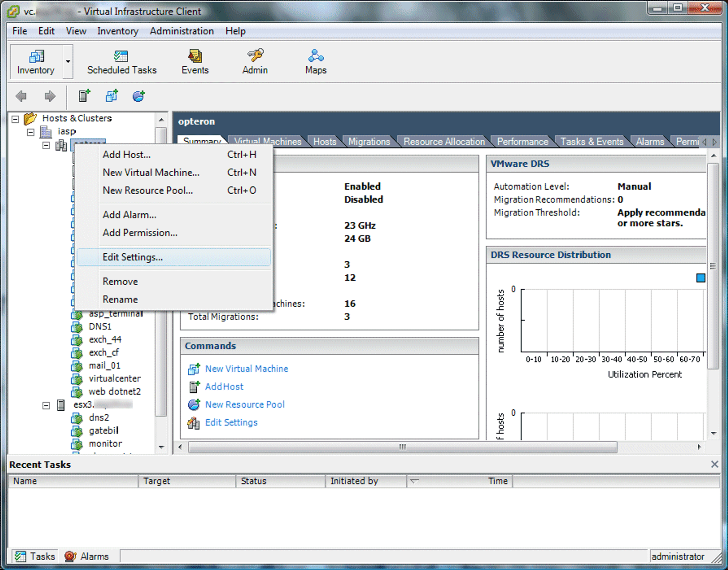Click the Edit Settings link in Commands
This screenshot has height=570, width=728.
point(231,422)
